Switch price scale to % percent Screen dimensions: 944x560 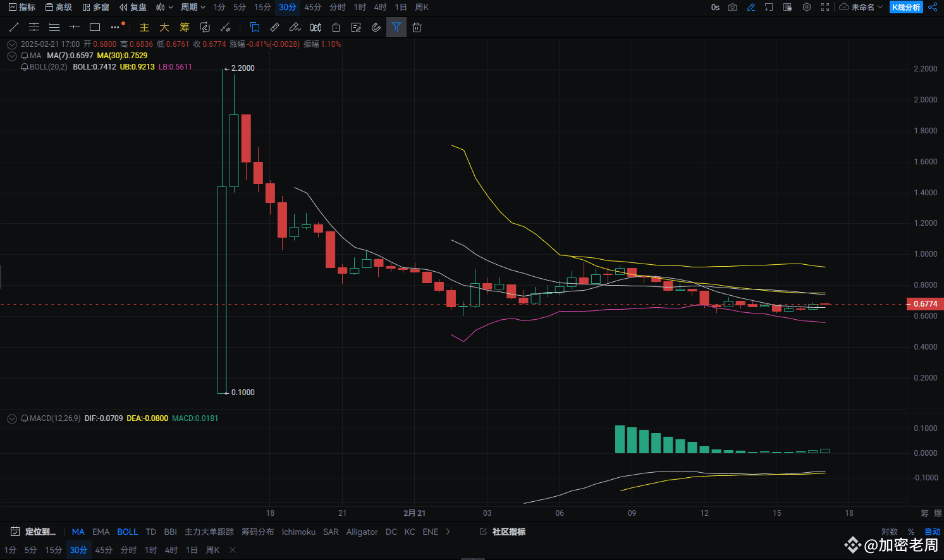[911, 532]
